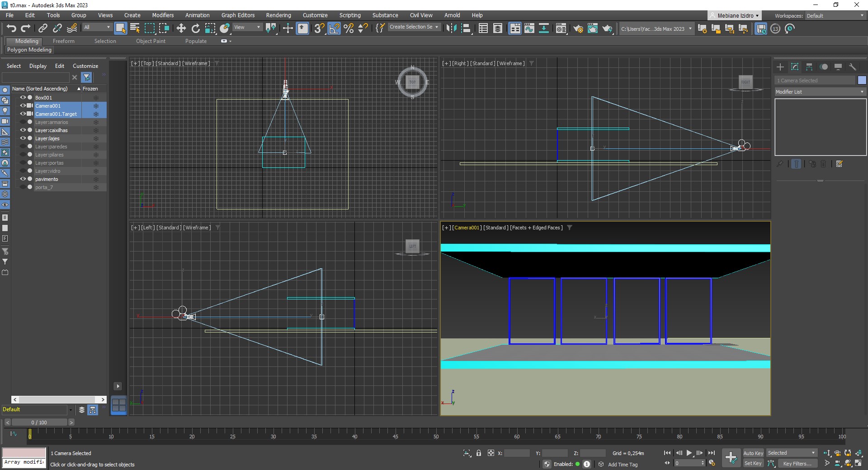
Task: Open the Render Setup teapot icon
Action: pos(578,29)
